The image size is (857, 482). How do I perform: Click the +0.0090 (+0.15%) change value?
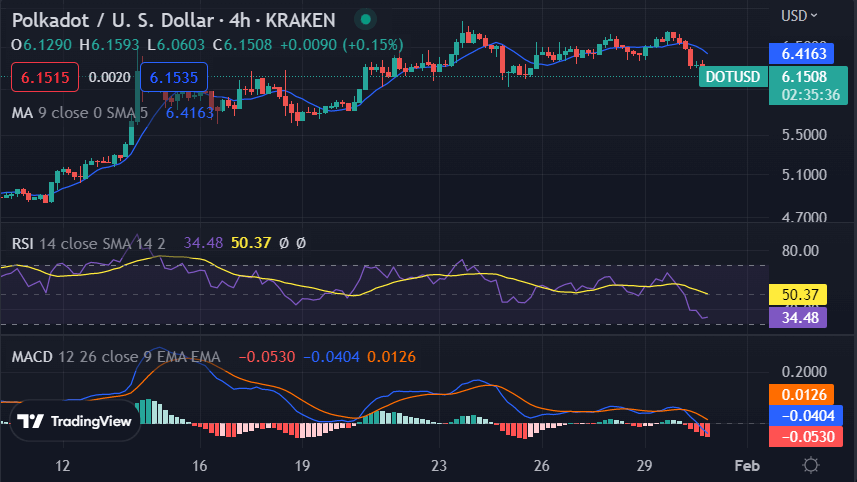[342, 45]
